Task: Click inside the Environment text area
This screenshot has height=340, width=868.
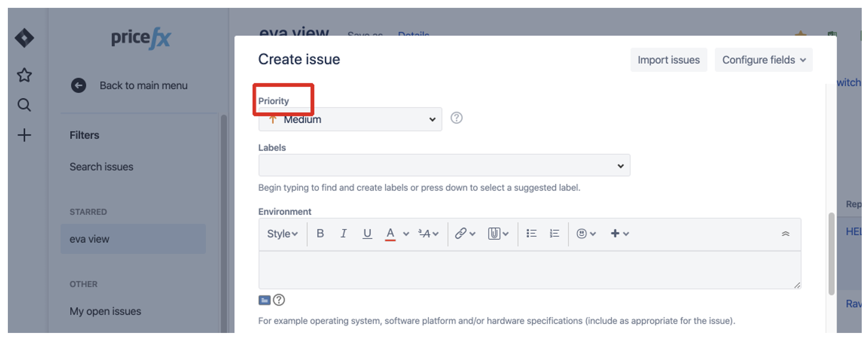Action: (x=529, y=270)
